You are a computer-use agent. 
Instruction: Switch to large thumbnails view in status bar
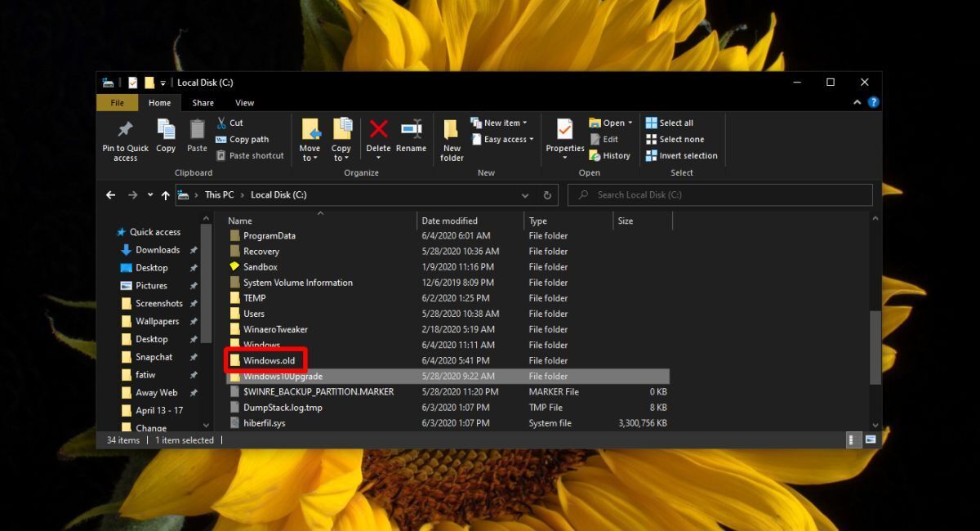click(x=871, y=440)
